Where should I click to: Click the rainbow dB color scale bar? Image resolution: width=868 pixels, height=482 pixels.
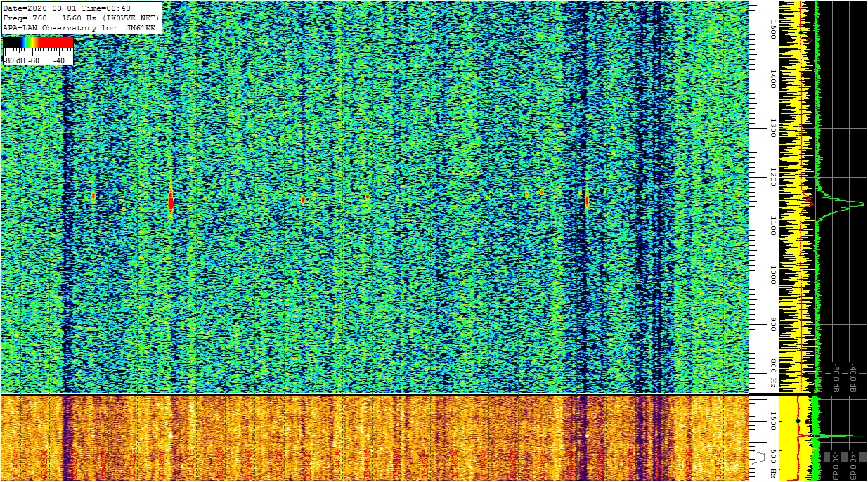(38, 43)
